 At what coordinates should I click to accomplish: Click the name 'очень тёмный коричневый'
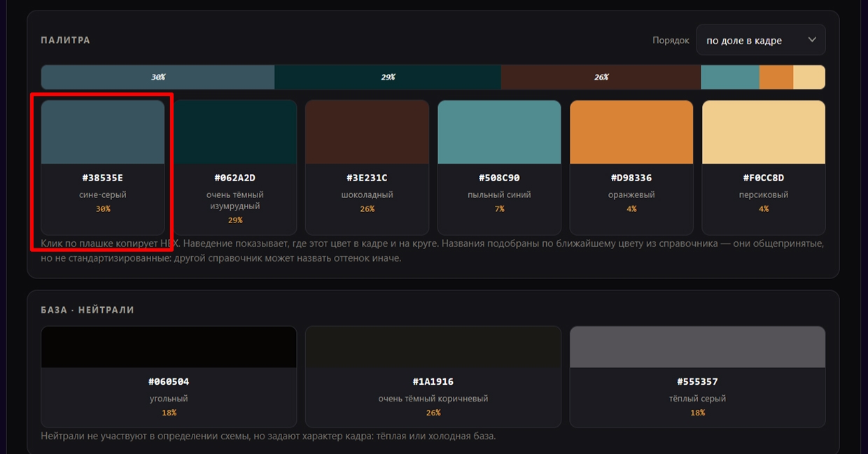click(433, 398)
